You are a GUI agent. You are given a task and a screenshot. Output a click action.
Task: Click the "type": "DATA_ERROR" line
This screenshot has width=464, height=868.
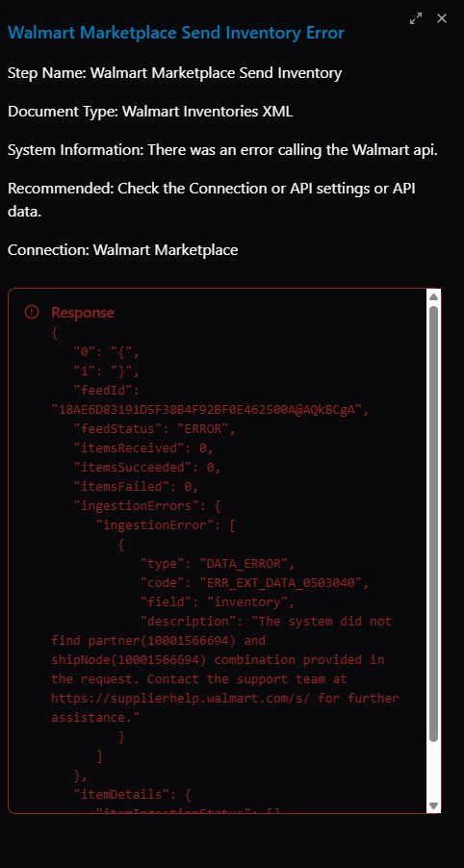[217, 564]
